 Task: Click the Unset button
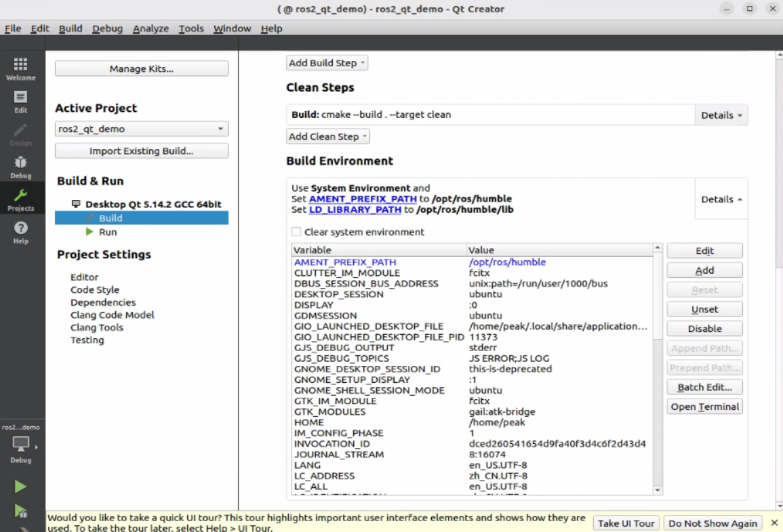704,309
